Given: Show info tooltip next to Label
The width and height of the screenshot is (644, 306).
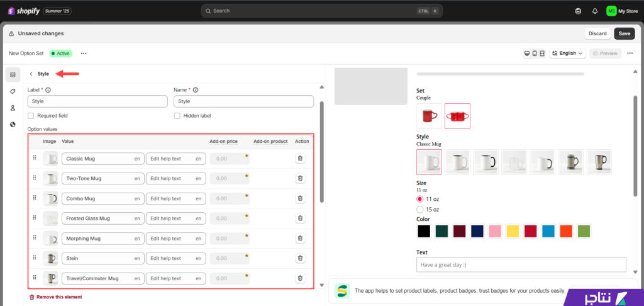Looking at the screenshot, I should [48, 89].
